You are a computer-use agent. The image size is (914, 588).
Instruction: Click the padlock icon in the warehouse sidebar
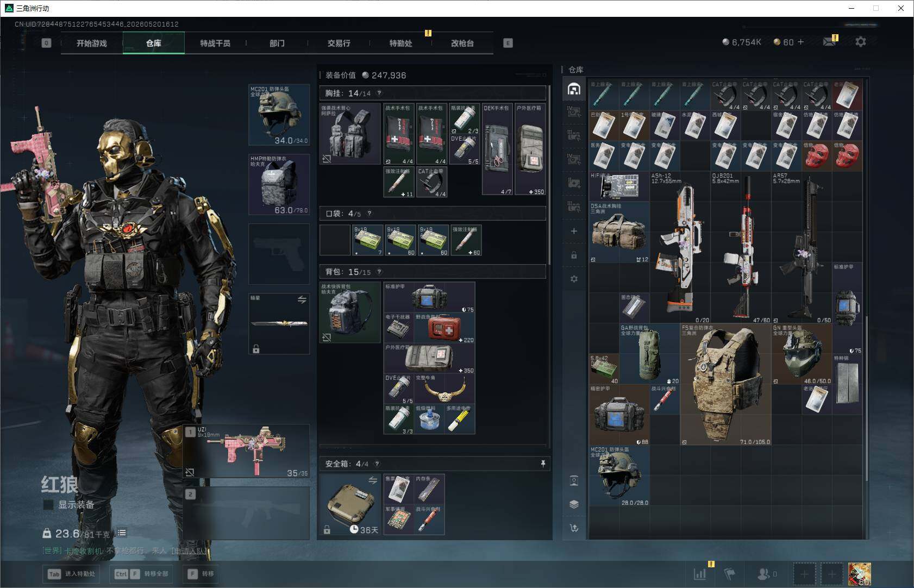tap(574, 255)
